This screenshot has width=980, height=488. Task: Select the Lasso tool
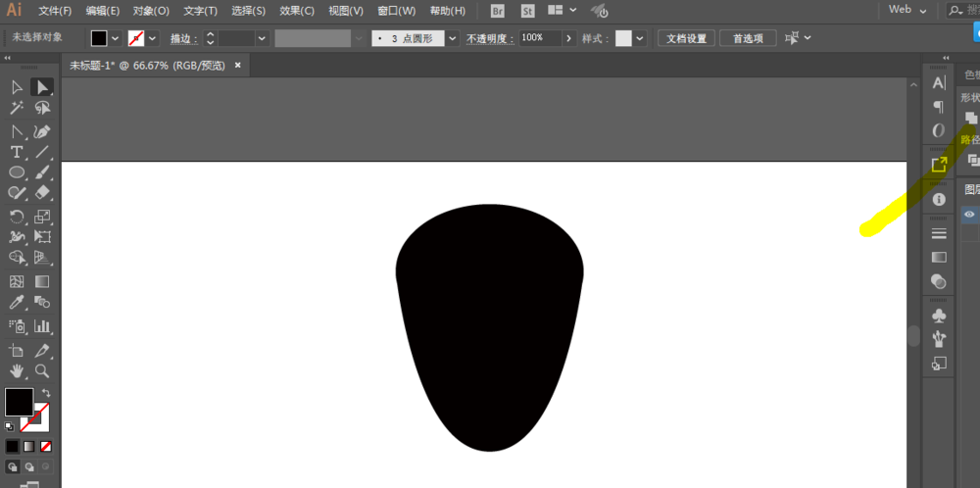pos(42,108)
